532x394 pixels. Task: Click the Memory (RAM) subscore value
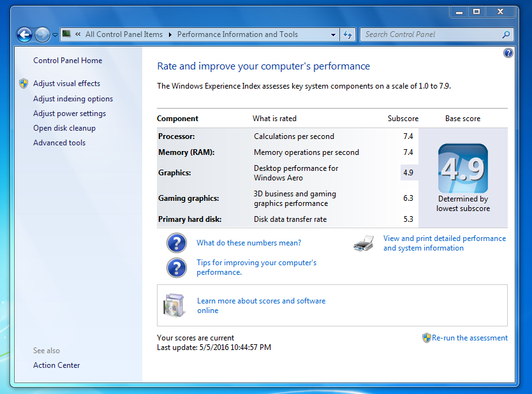pyautogui.click(x=408, y=152)
